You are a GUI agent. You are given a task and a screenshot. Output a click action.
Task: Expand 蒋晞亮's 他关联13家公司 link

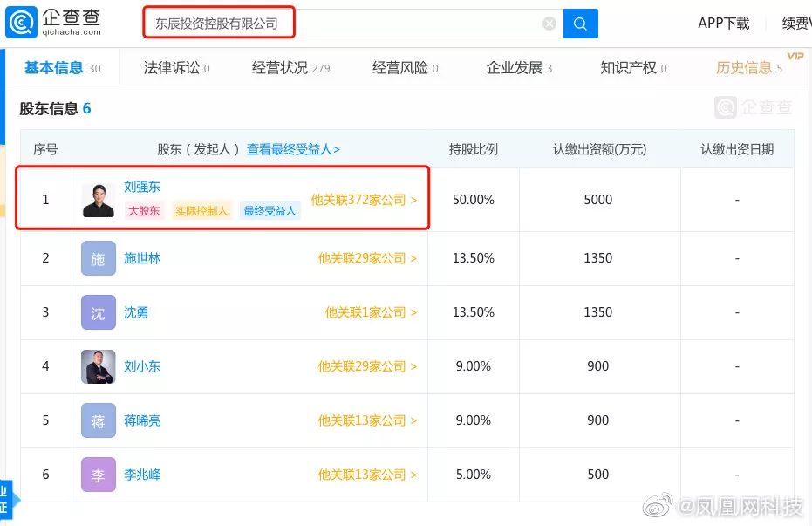[367, 420]
